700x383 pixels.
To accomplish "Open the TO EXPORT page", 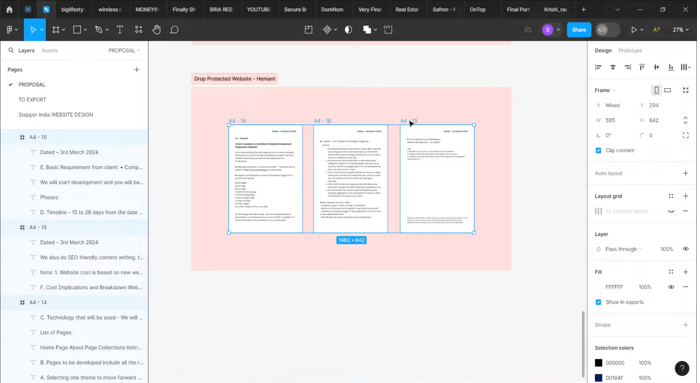I will (32, 100).
